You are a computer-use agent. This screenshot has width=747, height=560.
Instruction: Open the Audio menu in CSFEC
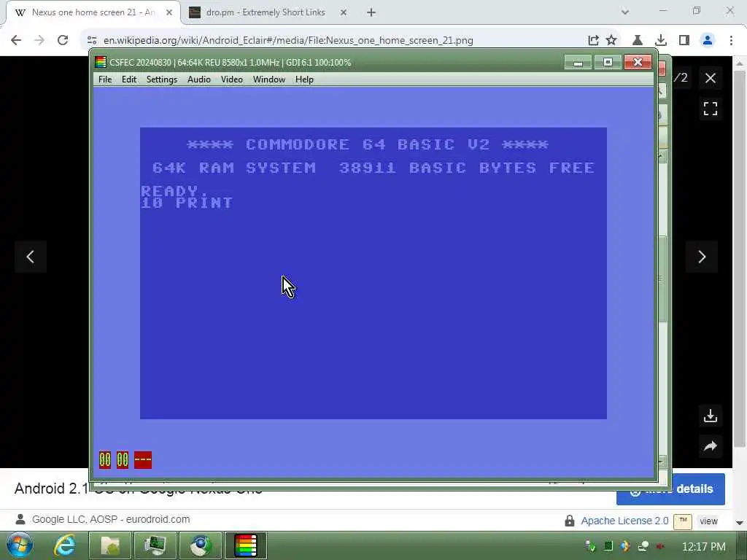pos(198,79)
